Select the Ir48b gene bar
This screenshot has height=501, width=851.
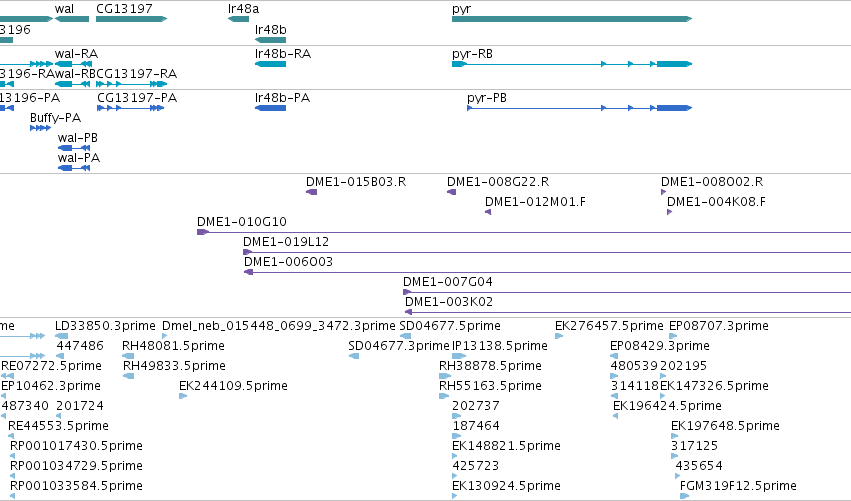[270, 40]
